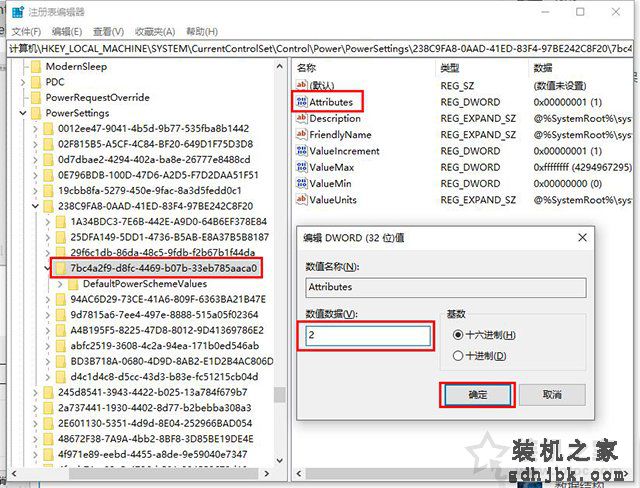Click the 数值数据(V) value data field
The height and width of the screenshot is (488, 640).
click(368, 335)
